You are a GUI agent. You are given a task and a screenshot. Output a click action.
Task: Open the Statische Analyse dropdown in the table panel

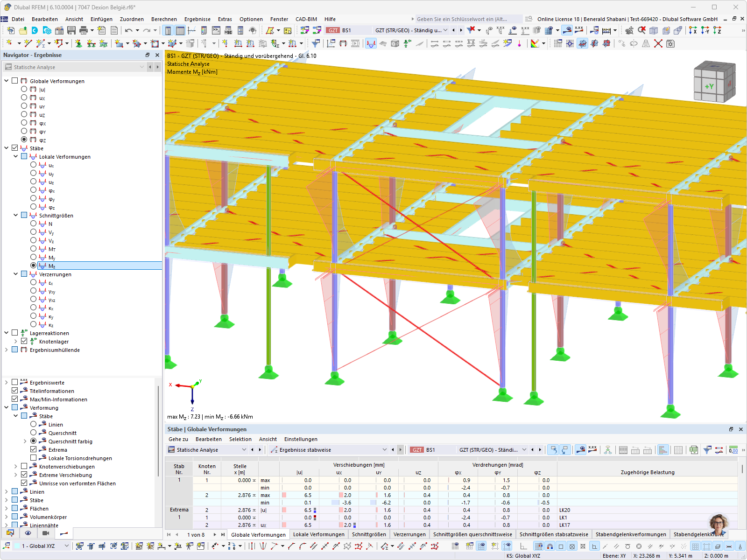(244, 449)
